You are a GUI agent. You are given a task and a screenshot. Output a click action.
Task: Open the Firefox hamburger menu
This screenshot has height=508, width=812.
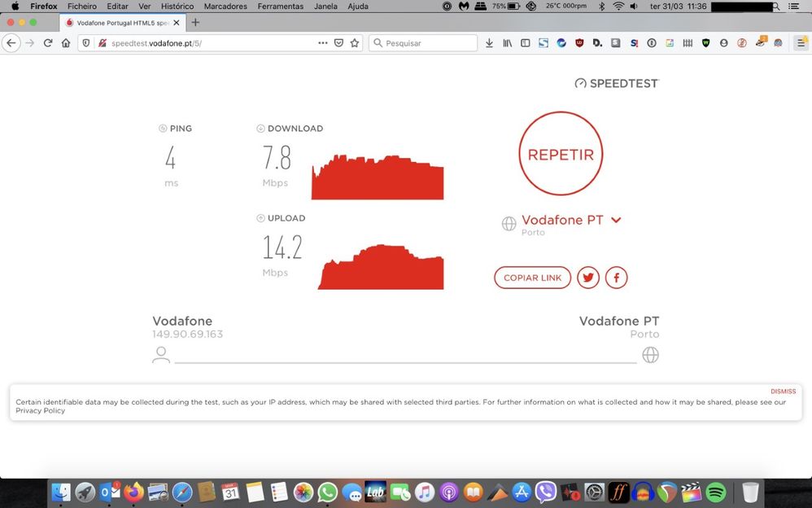(x=800, y=43)
